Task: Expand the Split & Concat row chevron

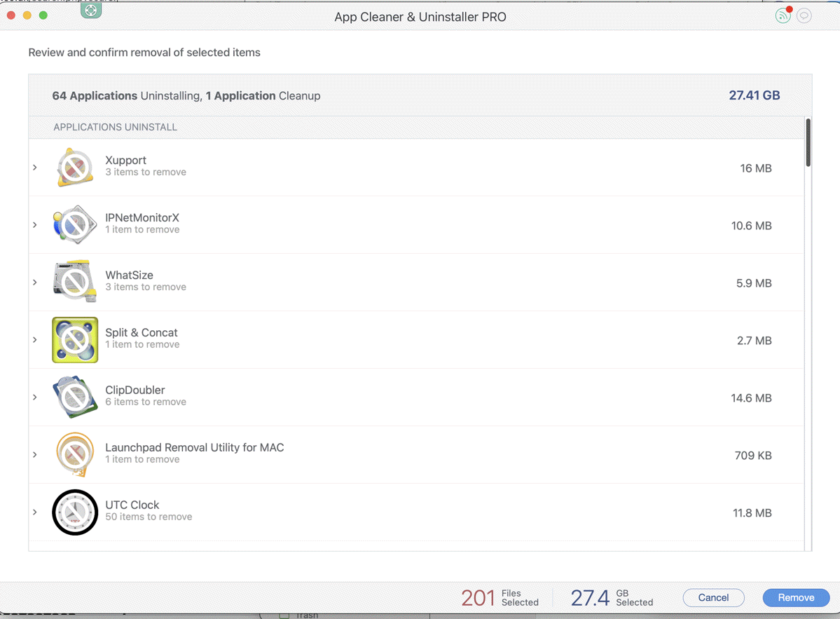Action: pos(35,340)
